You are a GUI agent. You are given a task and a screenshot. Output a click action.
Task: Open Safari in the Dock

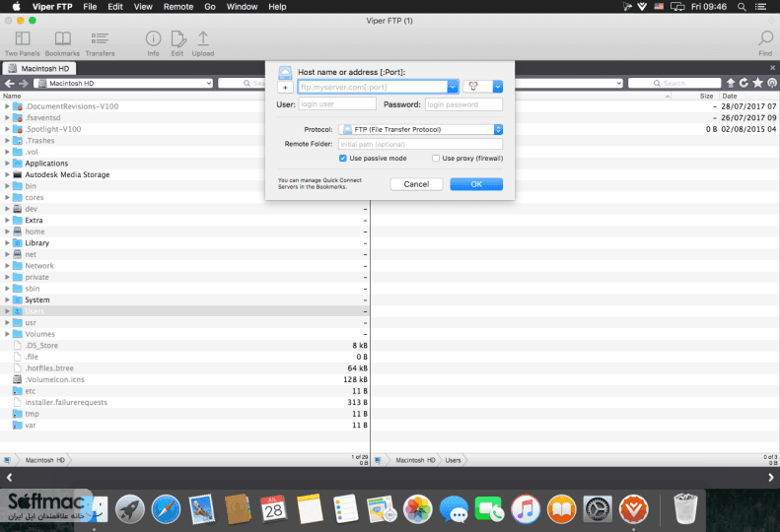pyautogui.click(x=166, y=509)
